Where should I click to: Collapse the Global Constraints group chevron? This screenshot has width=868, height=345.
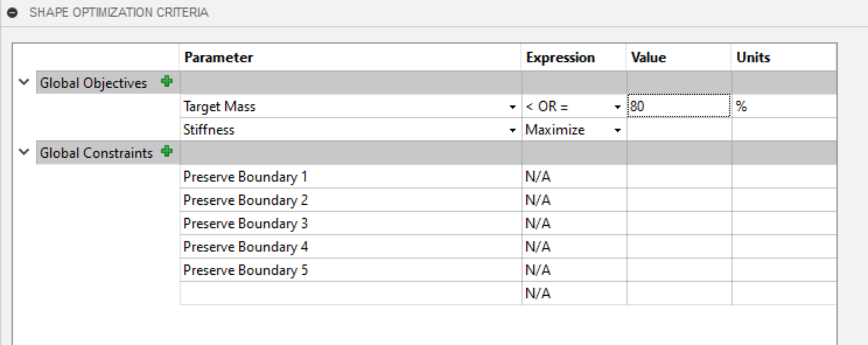(24, 152)
